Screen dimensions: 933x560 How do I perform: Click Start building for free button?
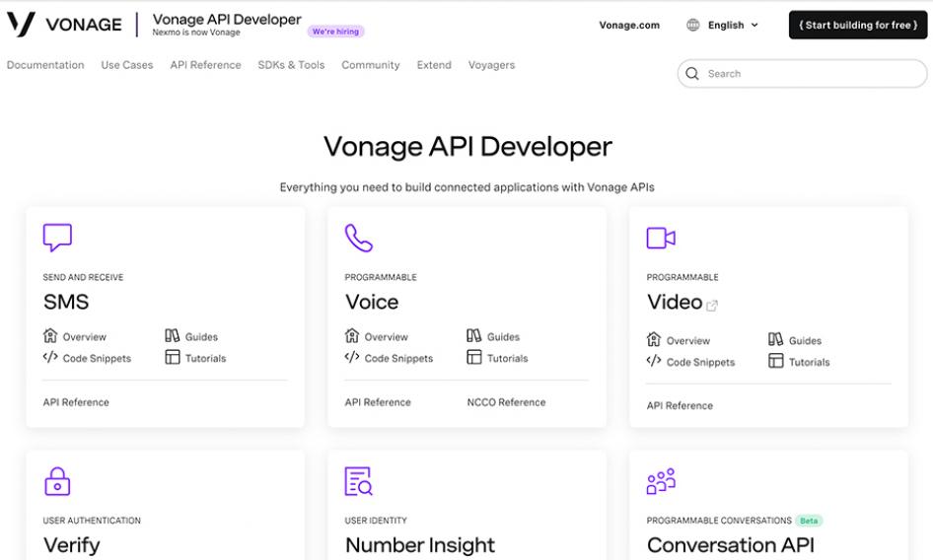857,25
